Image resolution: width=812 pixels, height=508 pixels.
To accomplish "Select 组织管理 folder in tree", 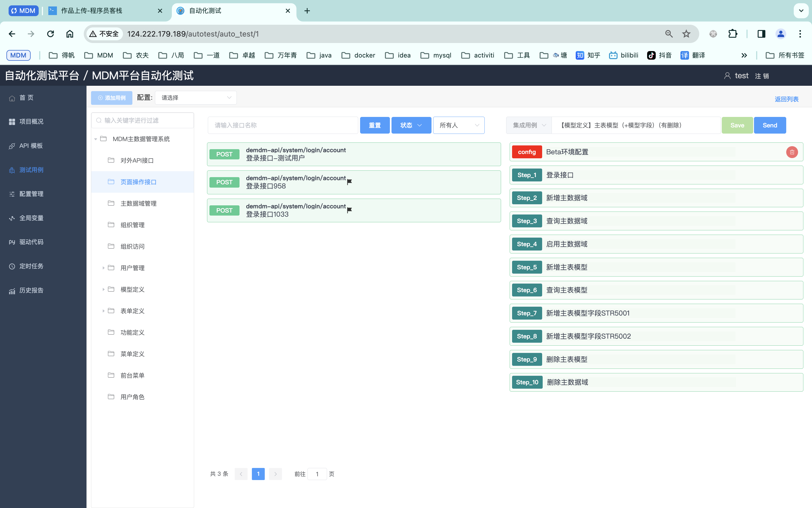I will click(x=143, y=225).
